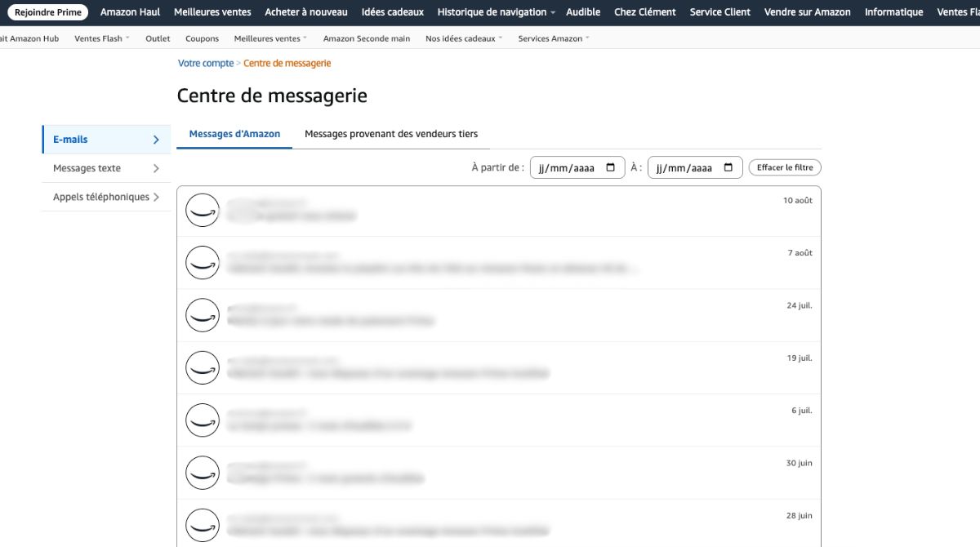The image size is (980, 547).
Task: Click the date "6 juil."
Action: [802, 411]
